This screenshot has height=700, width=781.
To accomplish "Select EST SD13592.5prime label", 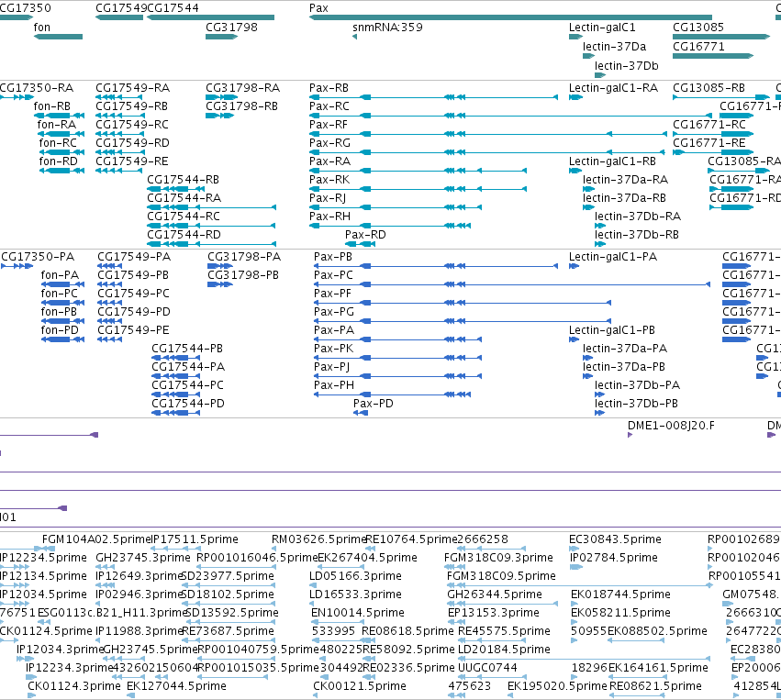I will [x=232, y=613].
